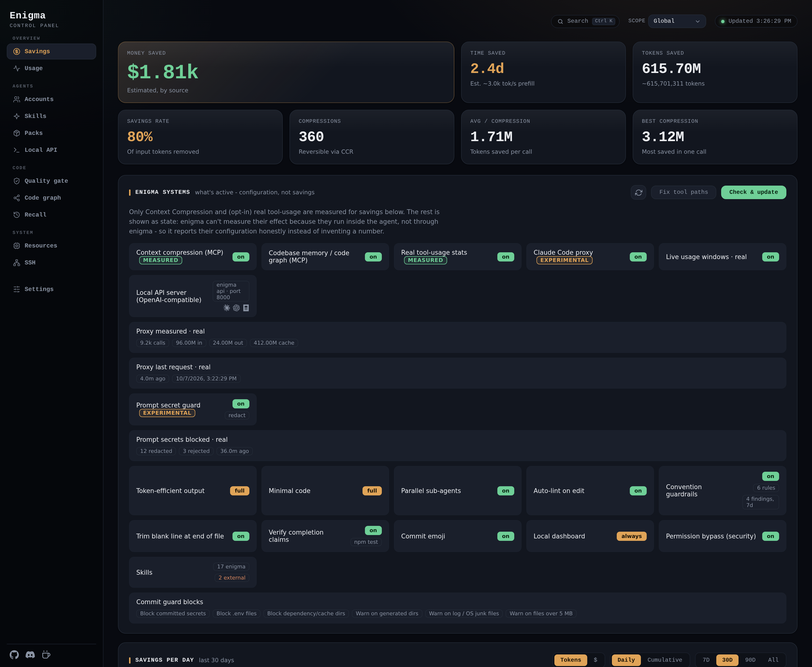
Task: Click the Accounts people icon
Action: (16, 99)
